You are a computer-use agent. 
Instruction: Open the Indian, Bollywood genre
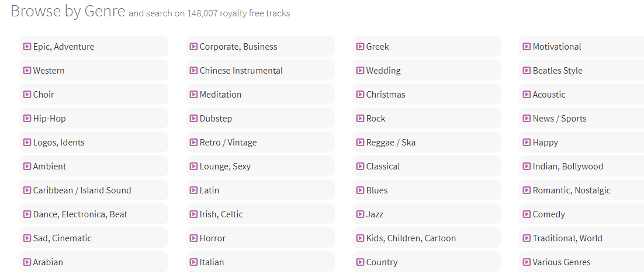(567, 167)
